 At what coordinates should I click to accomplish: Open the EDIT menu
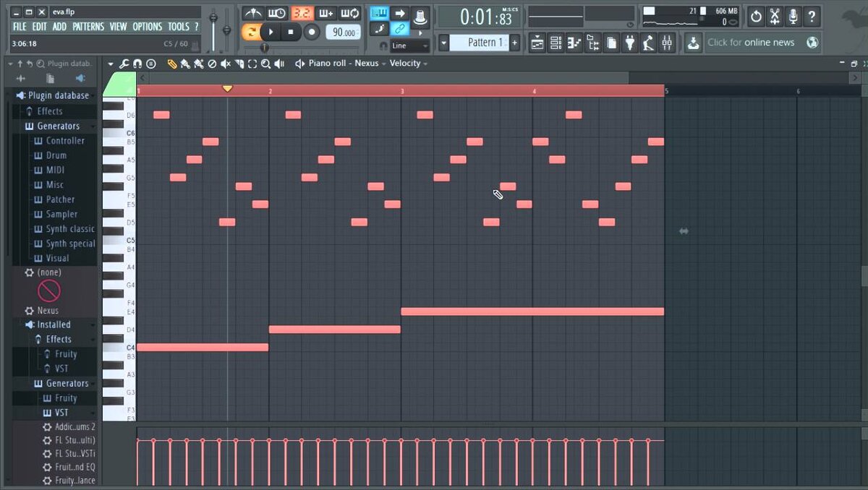click(x=40, y=27)
